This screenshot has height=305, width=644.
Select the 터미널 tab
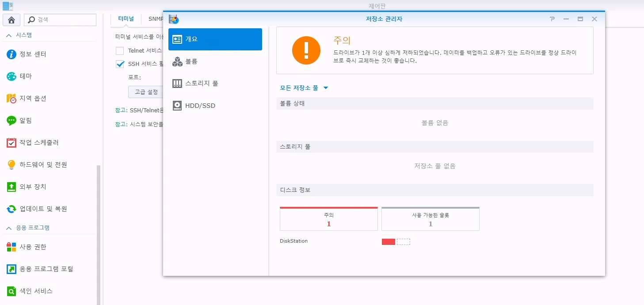pos(126,19)
